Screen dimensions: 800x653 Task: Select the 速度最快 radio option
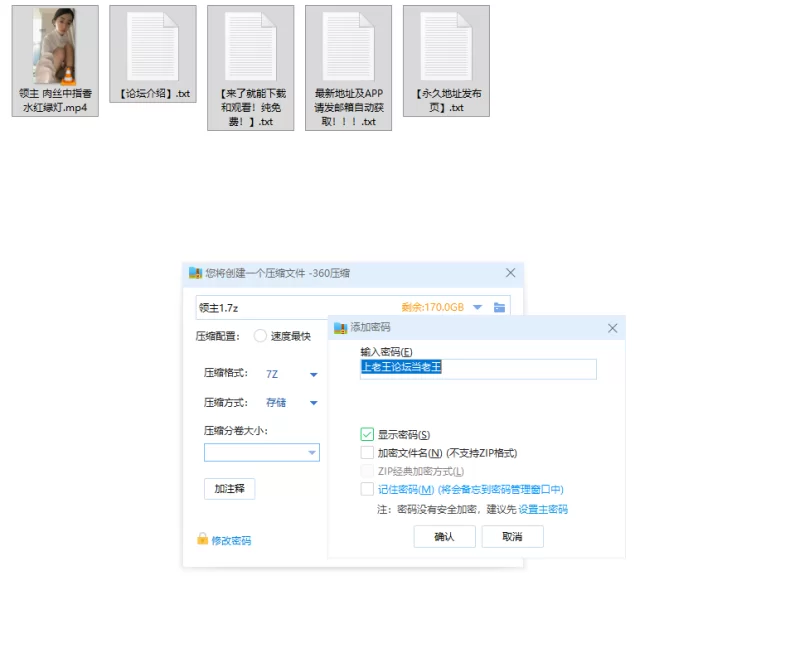click(260, 336)
